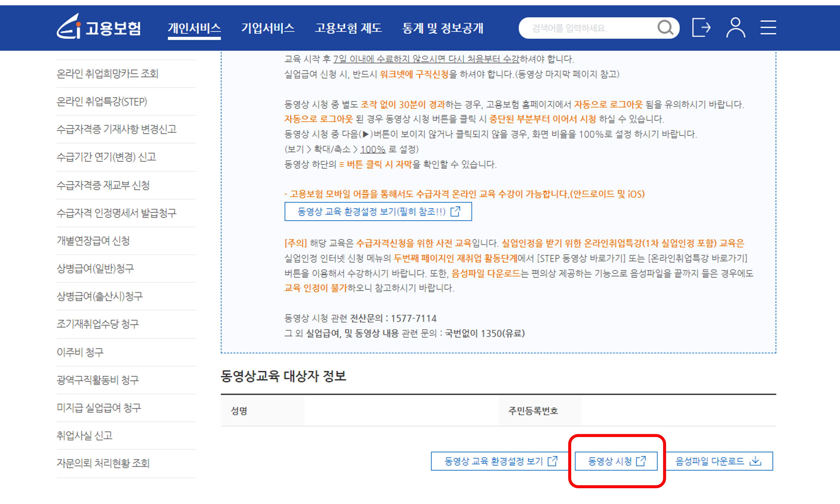
Task: Click the search magnifier icon
Action: click(x=665, y=28)
